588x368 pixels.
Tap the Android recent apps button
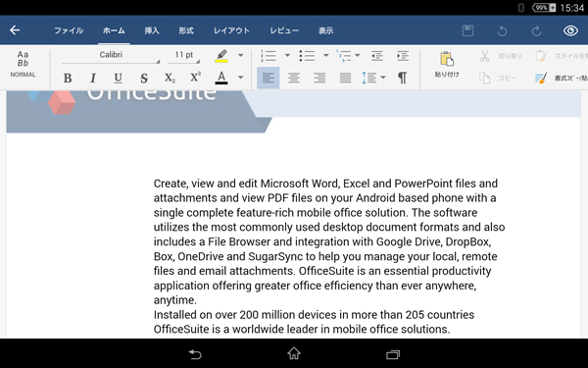pyautogui.click(x=393, y=354)
